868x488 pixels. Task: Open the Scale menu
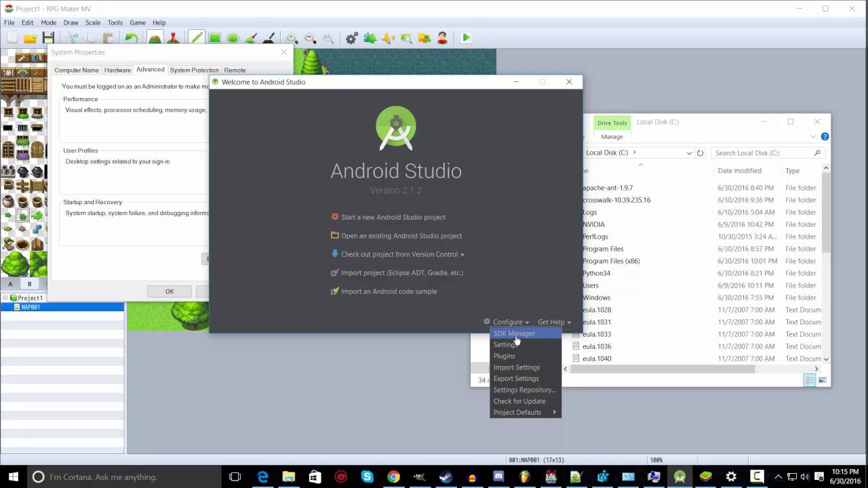pos(93,22)
